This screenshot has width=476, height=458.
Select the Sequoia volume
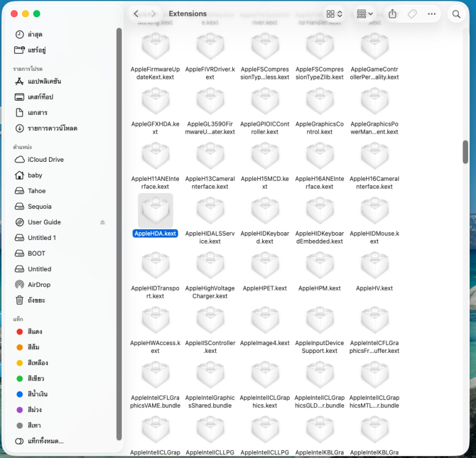60,206
